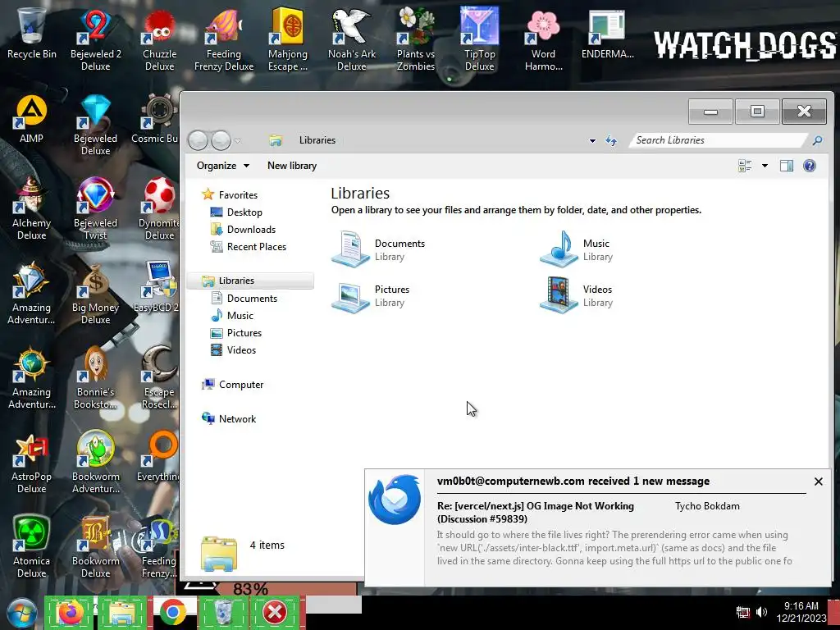
Task: Select Videos in the navigation tree
Action: click(x=241, y=349)
